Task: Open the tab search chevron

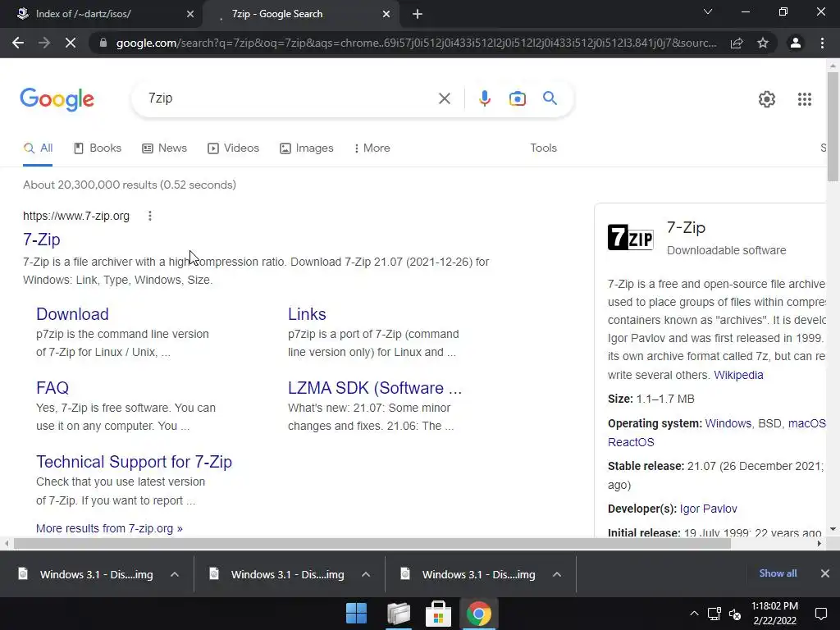Action: [708, 11]
